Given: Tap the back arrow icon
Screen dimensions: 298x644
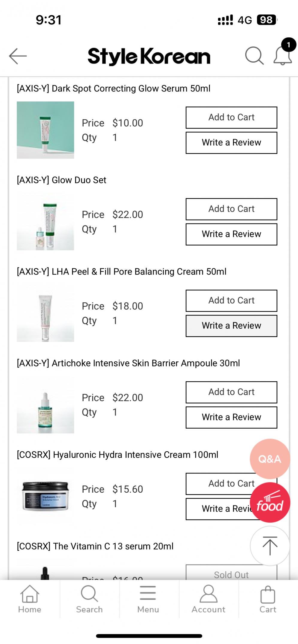Looking at the screenshot, I should pyautogui.click(x=18, y=56).
